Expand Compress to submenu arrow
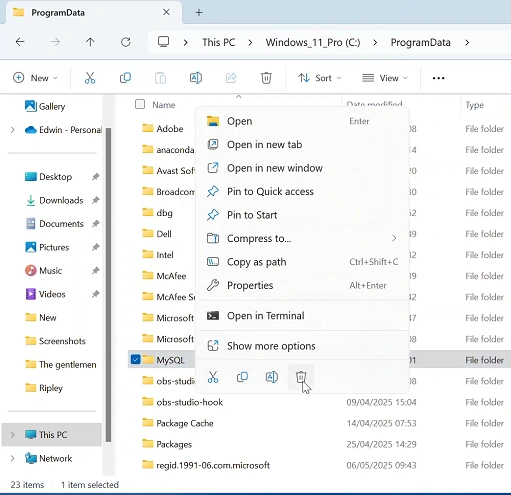This screenshot has height=495, width=511. (394, 238)
